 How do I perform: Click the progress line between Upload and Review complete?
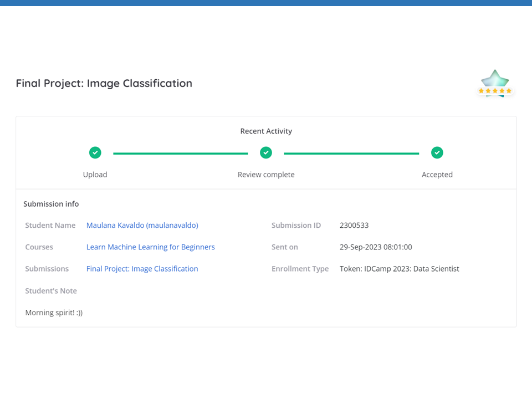tap(181, 154)
